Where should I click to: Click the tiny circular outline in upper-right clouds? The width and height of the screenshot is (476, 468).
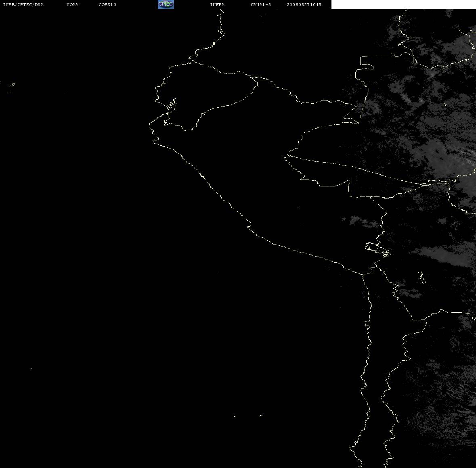click(x=445, y=105)
